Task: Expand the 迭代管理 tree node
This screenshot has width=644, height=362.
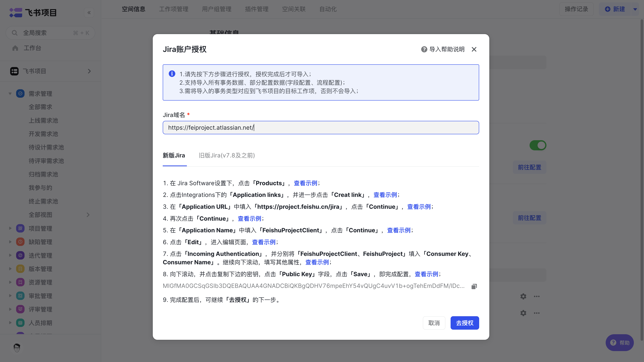Action: click(10, 255)
